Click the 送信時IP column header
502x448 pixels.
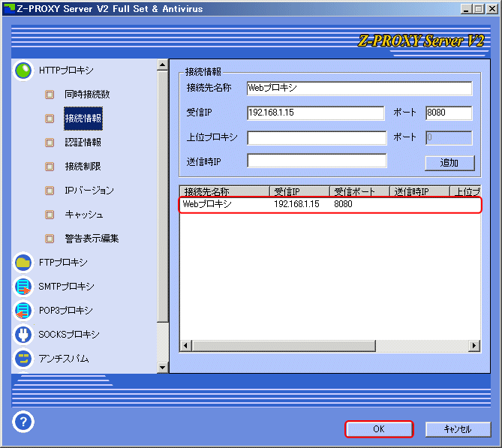tap(419, 191)
